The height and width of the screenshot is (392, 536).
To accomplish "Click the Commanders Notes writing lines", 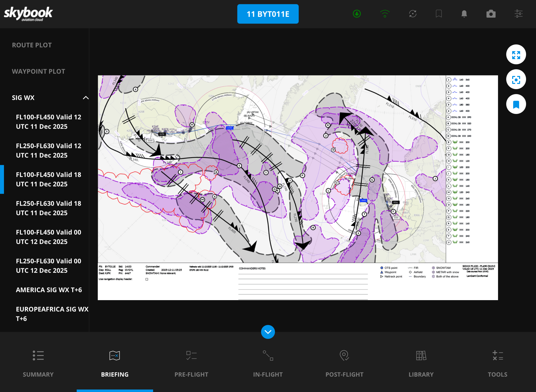I will click(x=303, y=284).
